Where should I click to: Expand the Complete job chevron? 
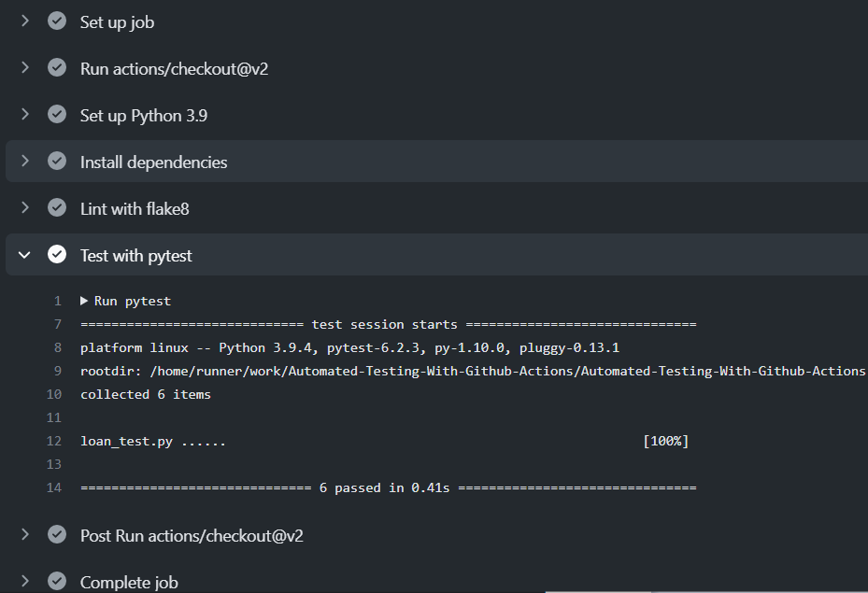(25, 582)
